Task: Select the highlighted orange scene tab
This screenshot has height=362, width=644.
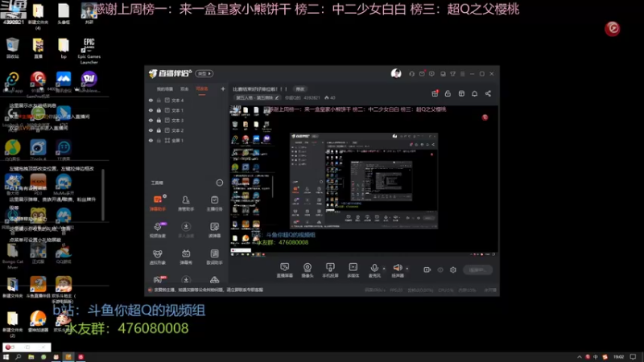Action: tap(202, 89)
